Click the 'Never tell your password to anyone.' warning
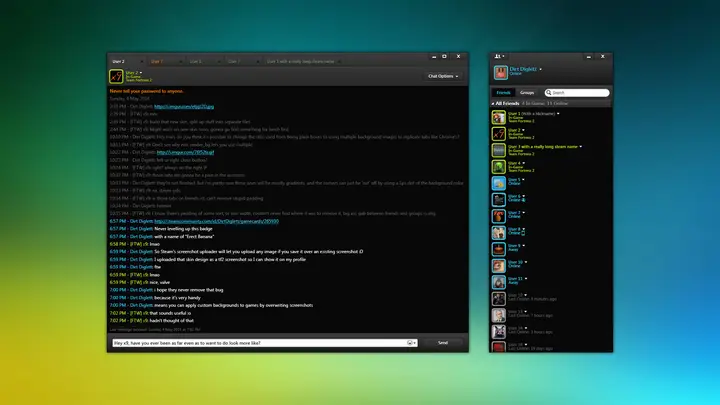 [146, 91]
